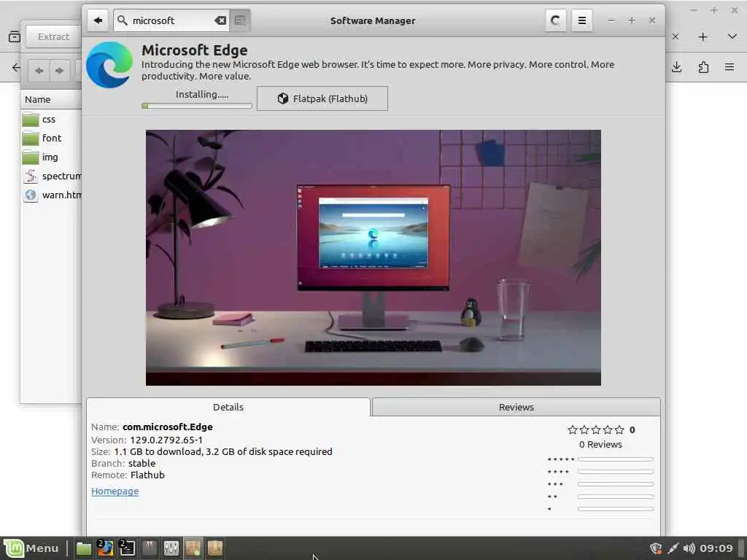This screenshot has width=747, height=560.
Task: Open the Homepage link
Action: point(115,491)
